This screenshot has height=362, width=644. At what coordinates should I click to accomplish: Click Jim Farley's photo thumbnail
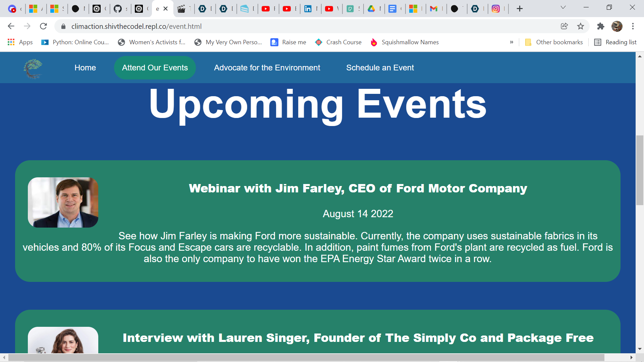[x=63, y=202]
